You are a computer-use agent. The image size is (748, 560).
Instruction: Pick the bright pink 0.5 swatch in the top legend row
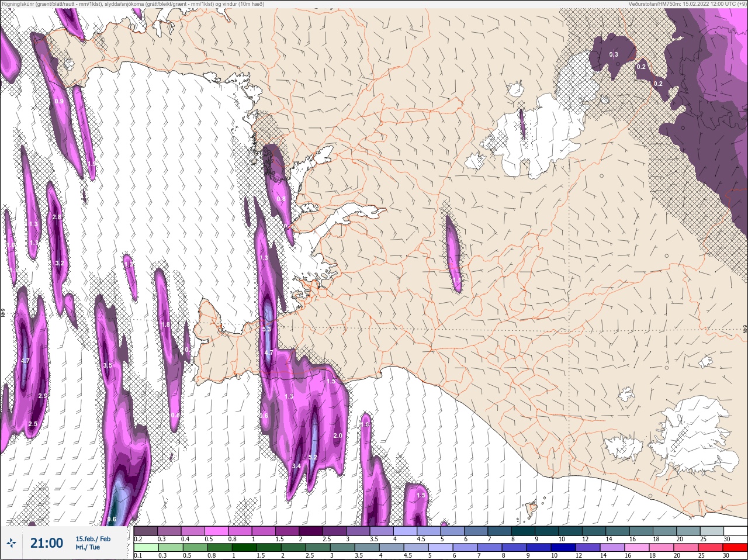click(x=216, y=531)
